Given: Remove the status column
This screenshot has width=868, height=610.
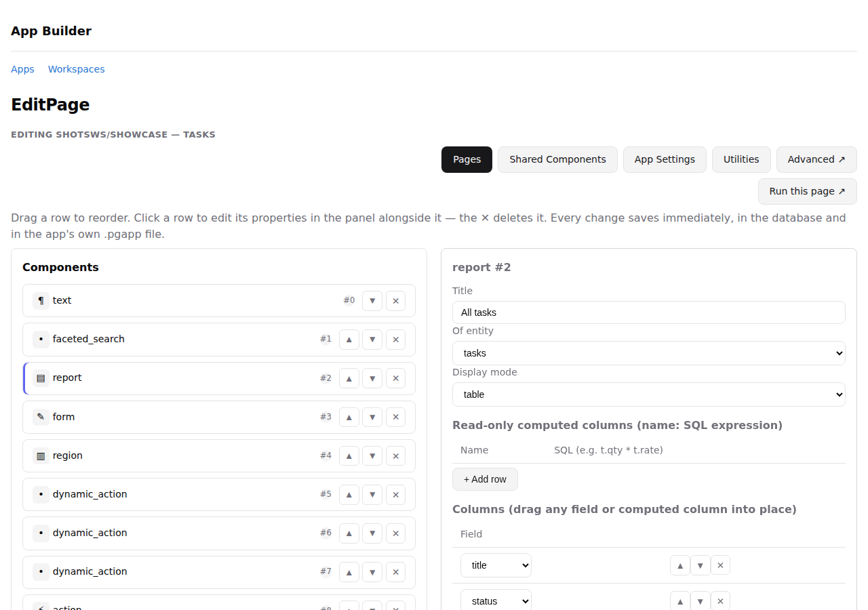Looking at the screenshot, I should click(x=720, y=601).
